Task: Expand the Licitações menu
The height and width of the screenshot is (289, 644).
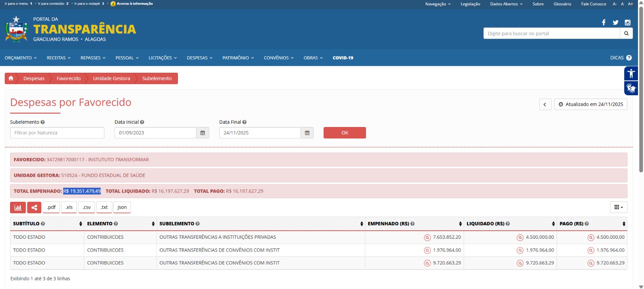Action: (x=162, y=58)
